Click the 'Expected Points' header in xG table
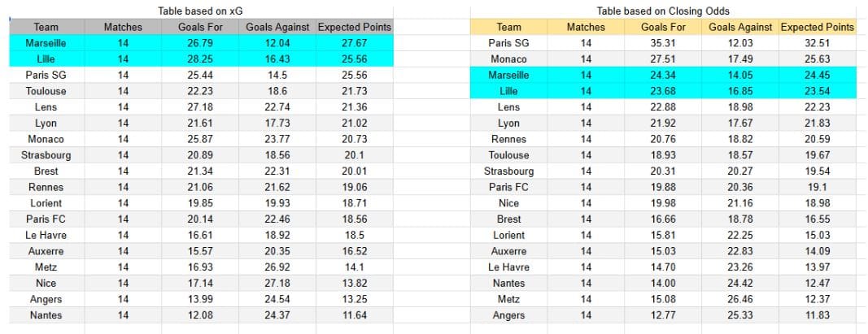The image size is (868, 334). pyautogui.click(x=355, y=27)
